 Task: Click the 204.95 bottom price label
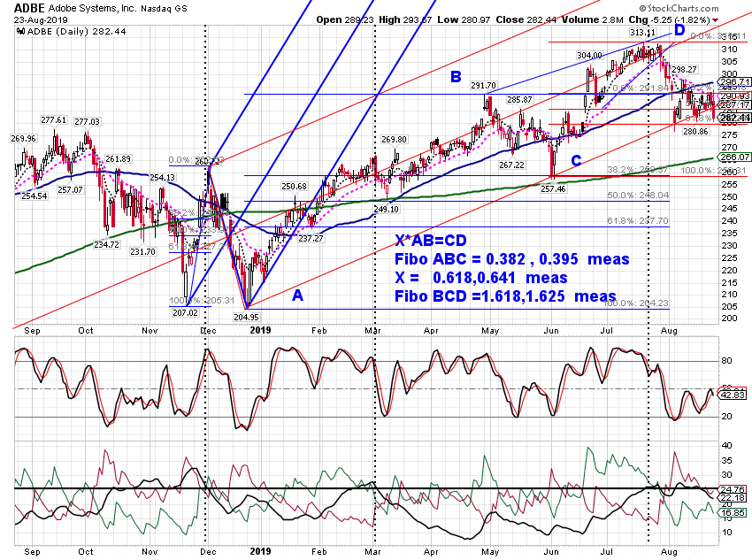pos(246,317)
